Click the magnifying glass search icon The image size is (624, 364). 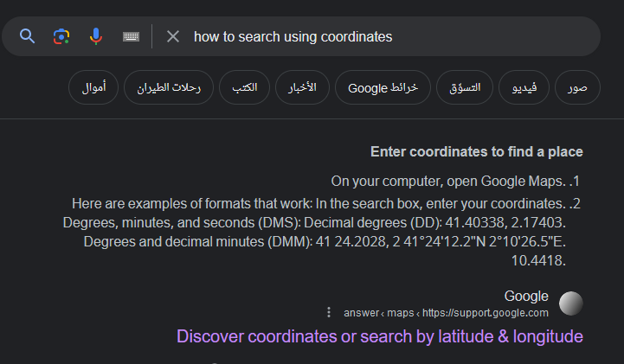[x=27, y=36]
